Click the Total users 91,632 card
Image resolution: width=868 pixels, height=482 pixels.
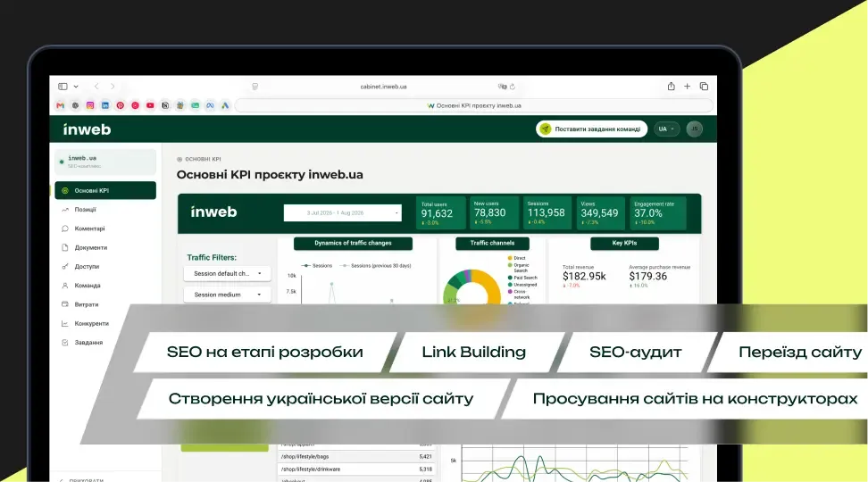click(x=440, y=213)
